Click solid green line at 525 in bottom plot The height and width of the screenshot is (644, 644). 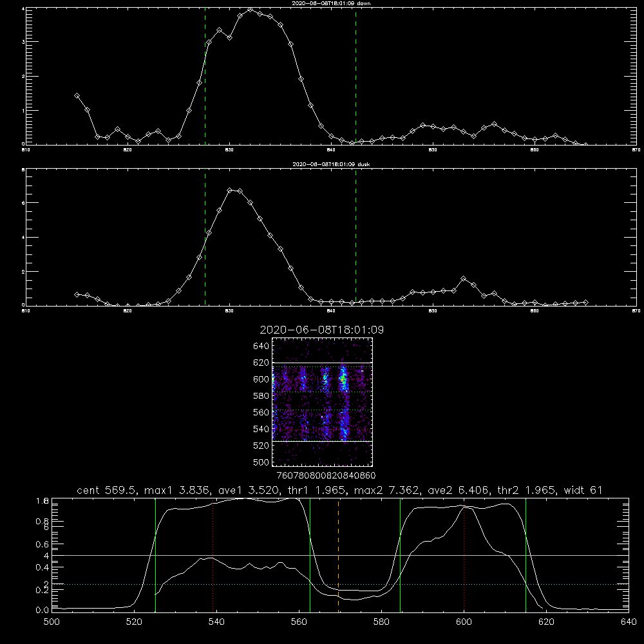pos(155,554)
